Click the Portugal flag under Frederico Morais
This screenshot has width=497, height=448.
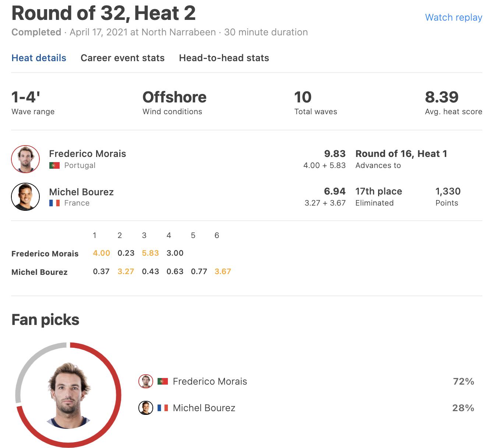point(54,165)
